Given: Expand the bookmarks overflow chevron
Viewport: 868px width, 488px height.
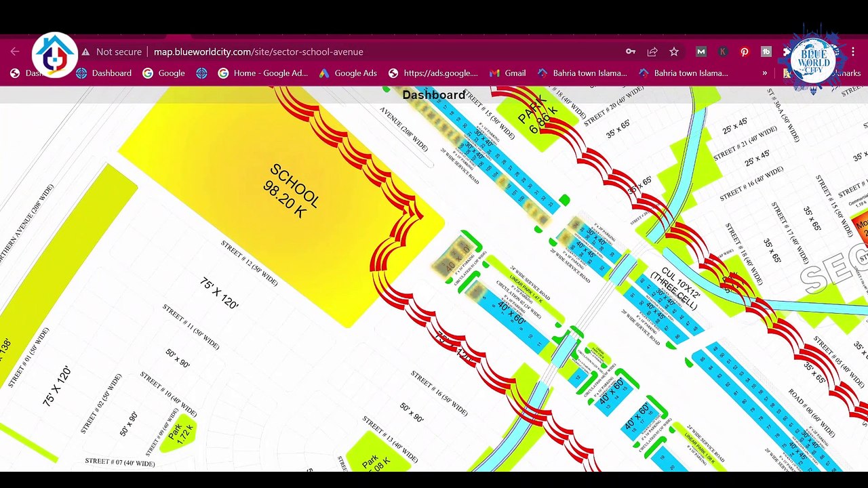Looking at the screenshot, I should point(765,73).
